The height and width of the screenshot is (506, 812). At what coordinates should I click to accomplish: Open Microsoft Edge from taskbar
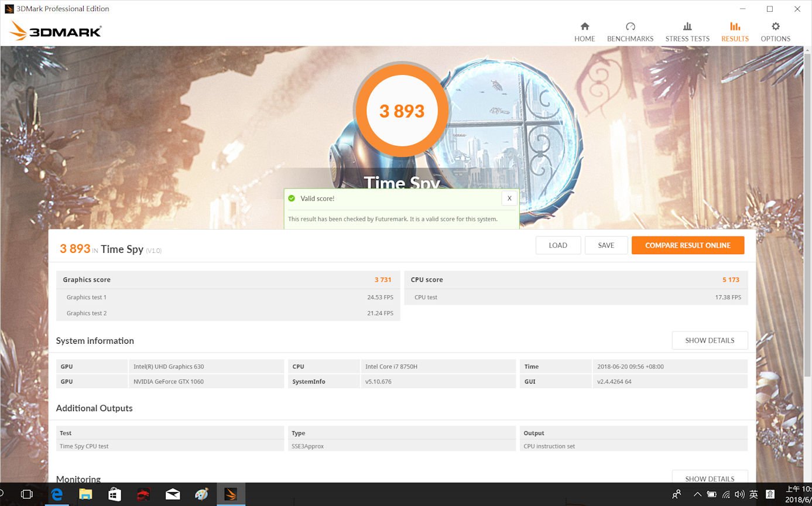tap(57, 494)
